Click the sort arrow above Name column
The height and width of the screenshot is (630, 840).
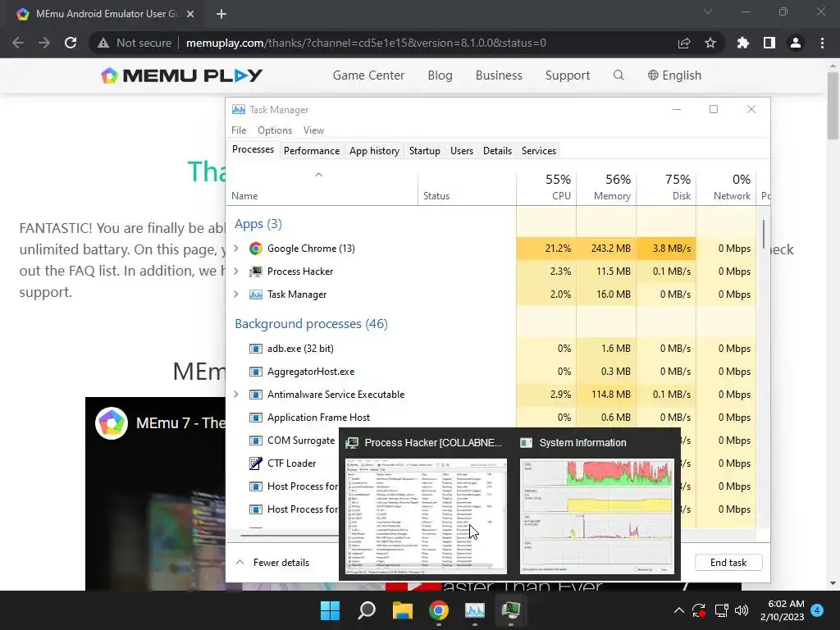point(319,175)
